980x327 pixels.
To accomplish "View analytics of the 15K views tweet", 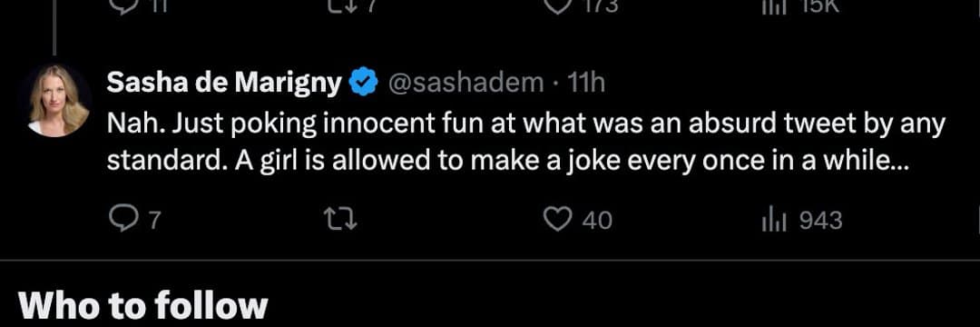I will point(772,5).
